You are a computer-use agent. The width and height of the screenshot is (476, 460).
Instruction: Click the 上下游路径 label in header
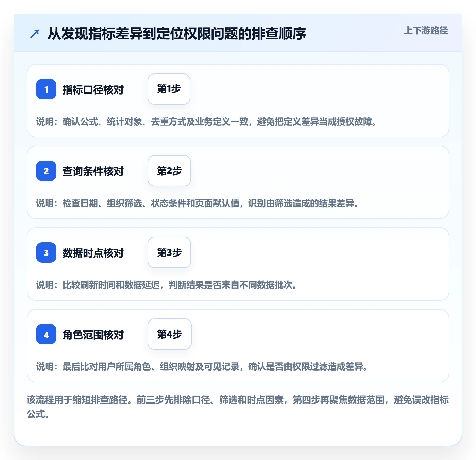[426, 31]
